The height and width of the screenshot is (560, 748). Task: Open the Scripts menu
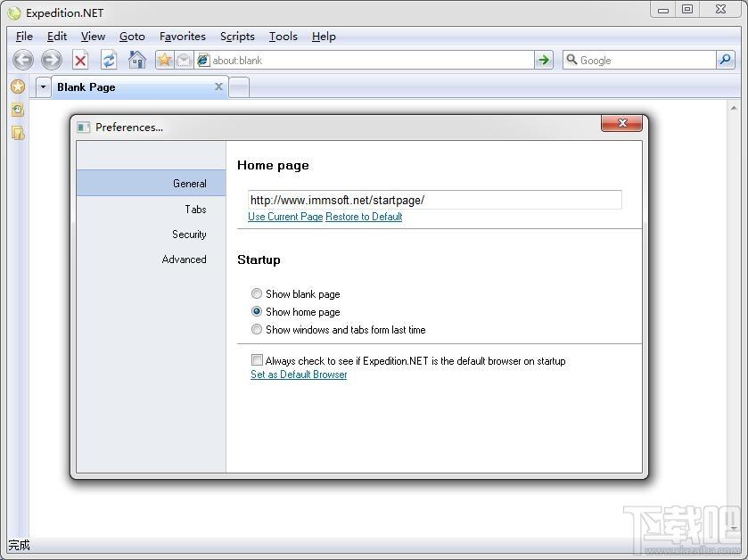tap(237, 37)
